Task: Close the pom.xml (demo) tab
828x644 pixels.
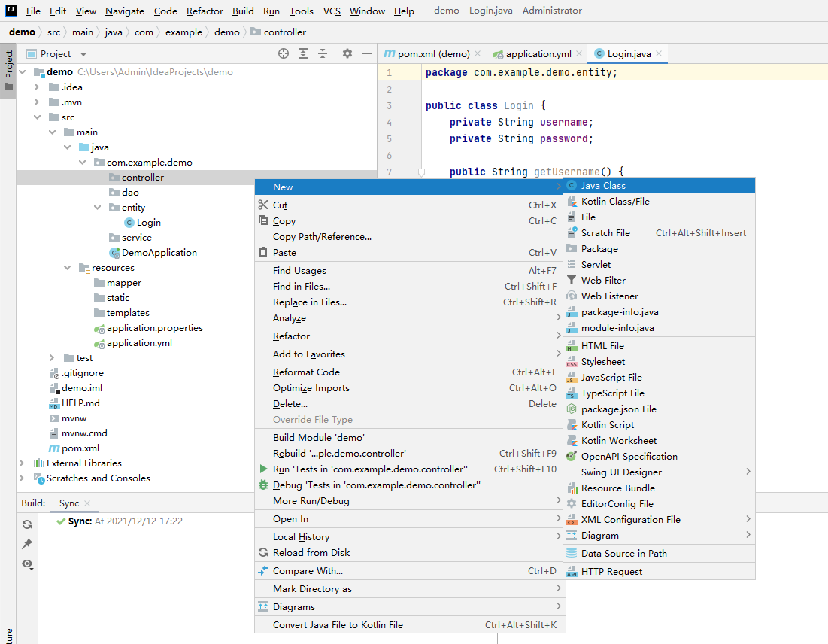Action: [478, 53]
